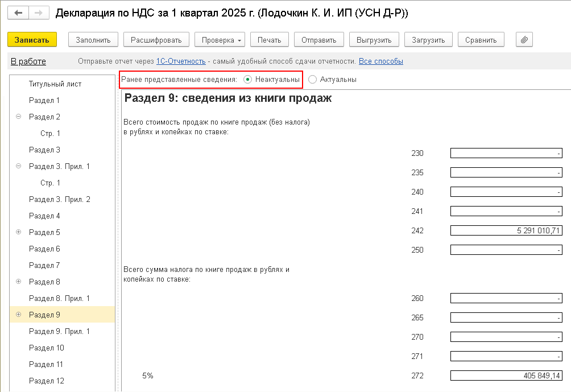The height and width of the screenshot is (392, 571).
Task: Expand the Раздел 5 tree node
Action: click(19, 233)
